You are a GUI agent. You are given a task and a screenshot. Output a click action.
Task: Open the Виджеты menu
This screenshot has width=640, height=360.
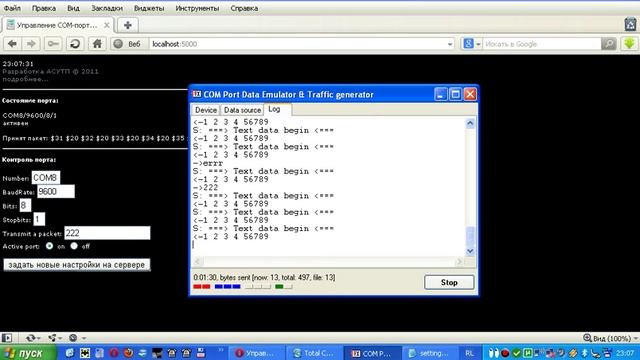pos(149,8)
